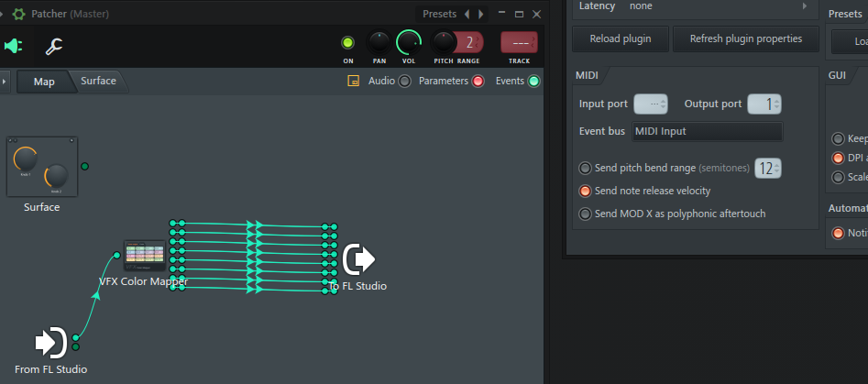This screenshot has width=868, height=384.
Task: Click the VFX Color Mapper input port
Action: point(116,255)
